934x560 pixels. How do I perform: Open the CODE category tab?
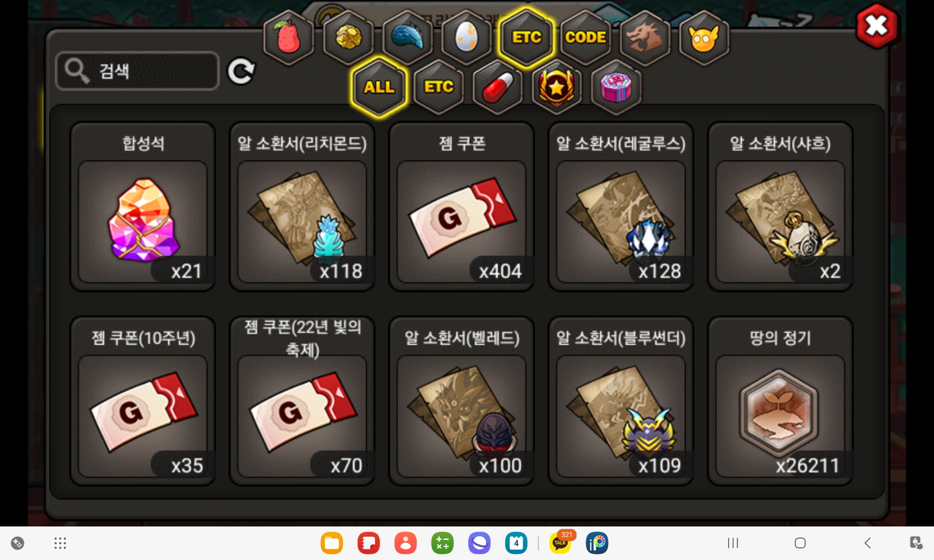586,37
